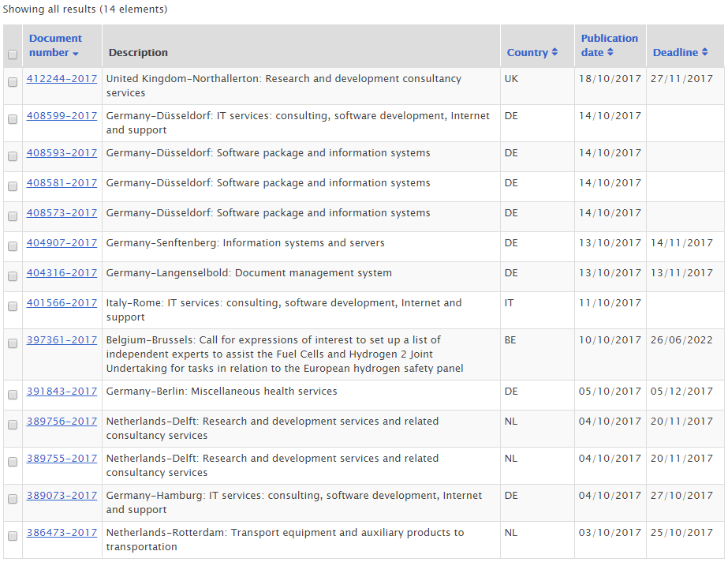Screen dimensions: 728x566
Task: Tick the checkbox for document 397361-2017
Action: click(x=13, y=343)
